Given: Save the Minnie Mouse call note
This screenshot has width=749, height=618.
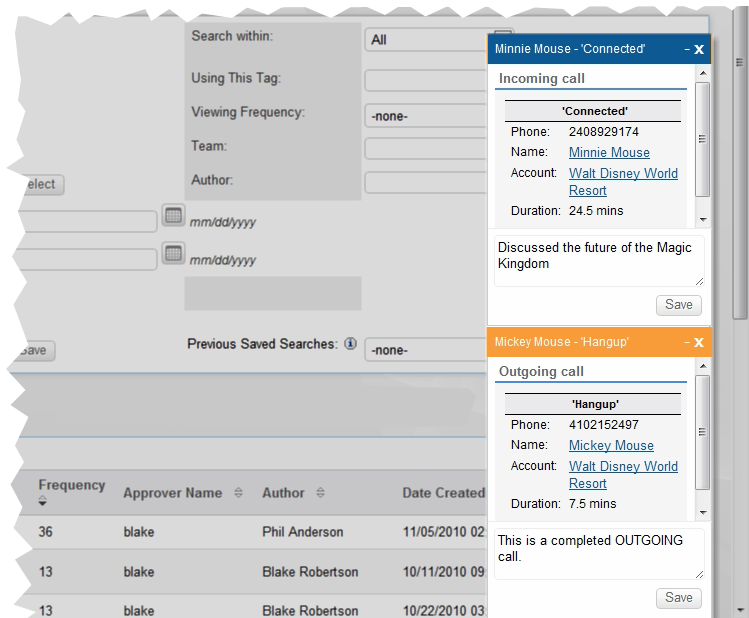Looking at the screenshot, I should pos(679,305).
